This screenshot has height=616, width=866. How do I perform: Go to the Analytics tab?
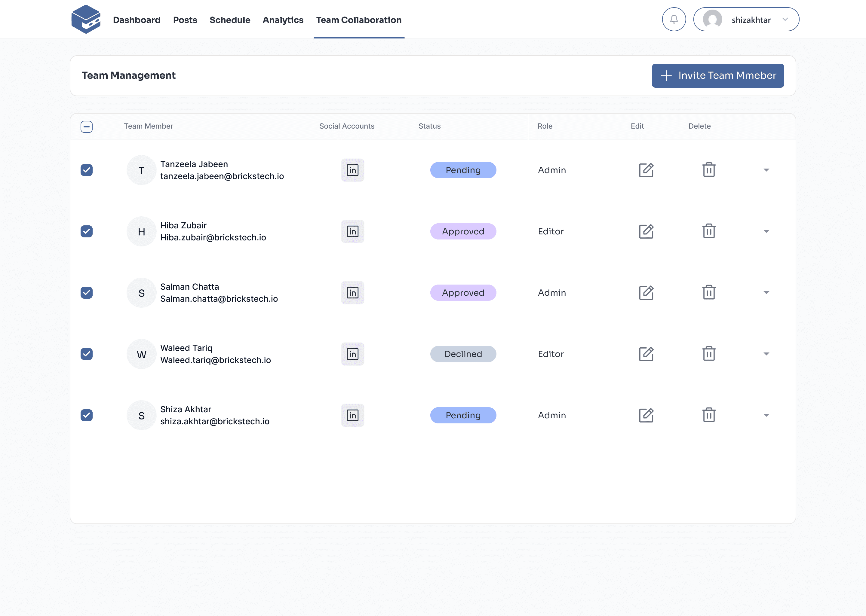click(283, 20)
